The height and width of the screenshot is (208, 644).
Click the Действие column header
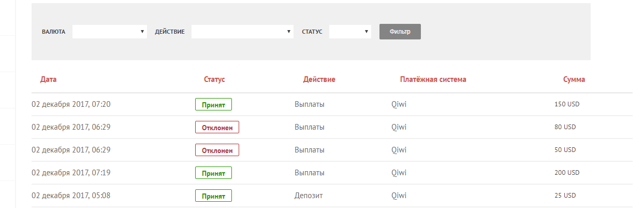coord(319,79)
